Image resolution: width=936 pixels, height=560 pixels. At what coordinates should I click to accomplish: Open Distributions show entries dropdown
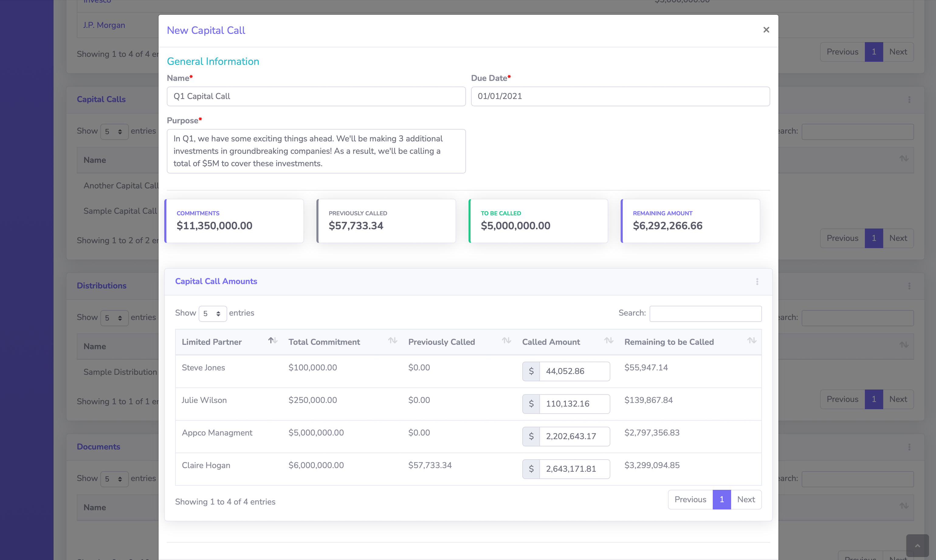pyautogui.click(x=114, y=318)
